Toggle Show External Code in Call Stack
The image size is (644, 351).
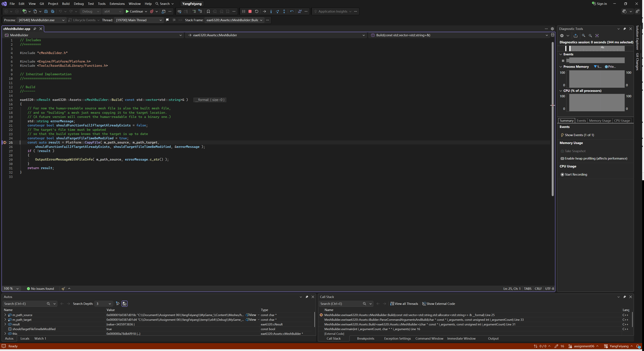[x=438, y=304]
